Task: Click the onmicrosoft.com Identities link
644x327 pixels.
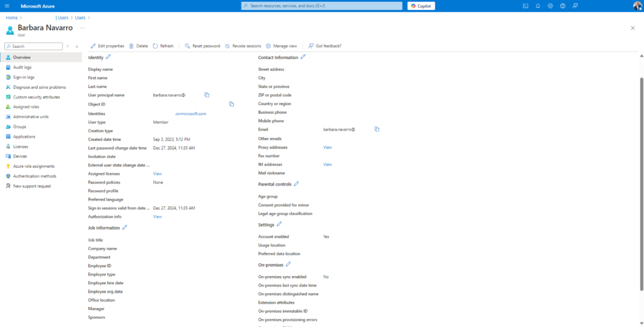Action: coord(191,114)
